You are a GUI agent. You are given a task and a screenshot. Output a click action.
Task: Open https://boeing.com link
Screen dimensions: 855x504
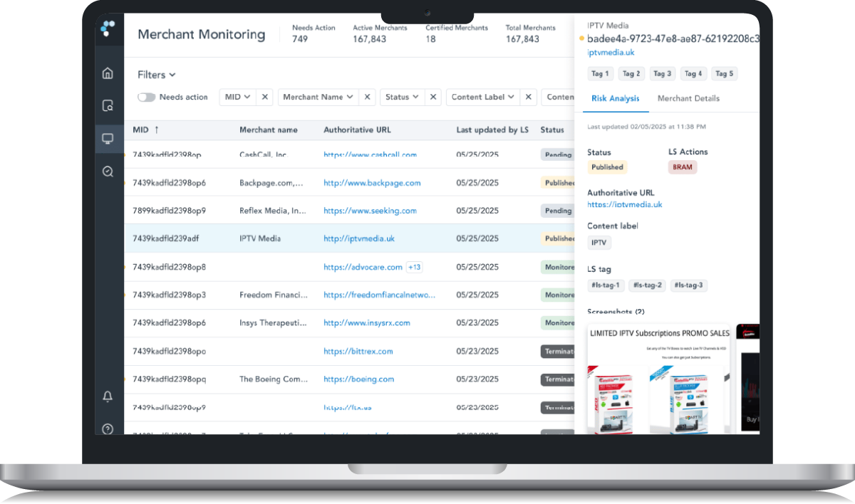(358, 379)
